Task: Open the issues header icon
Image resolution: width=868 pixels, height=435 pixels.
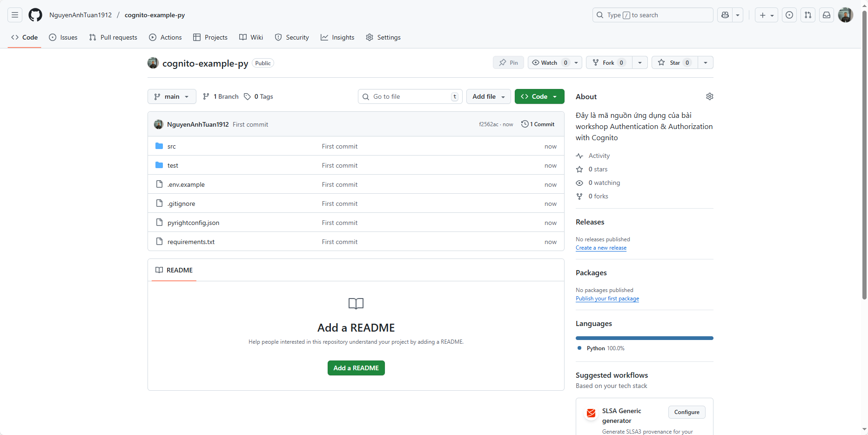Action: [789, 15]
